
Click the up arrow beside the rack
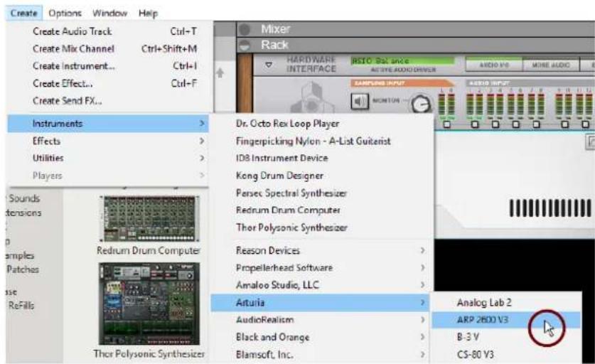220,73
